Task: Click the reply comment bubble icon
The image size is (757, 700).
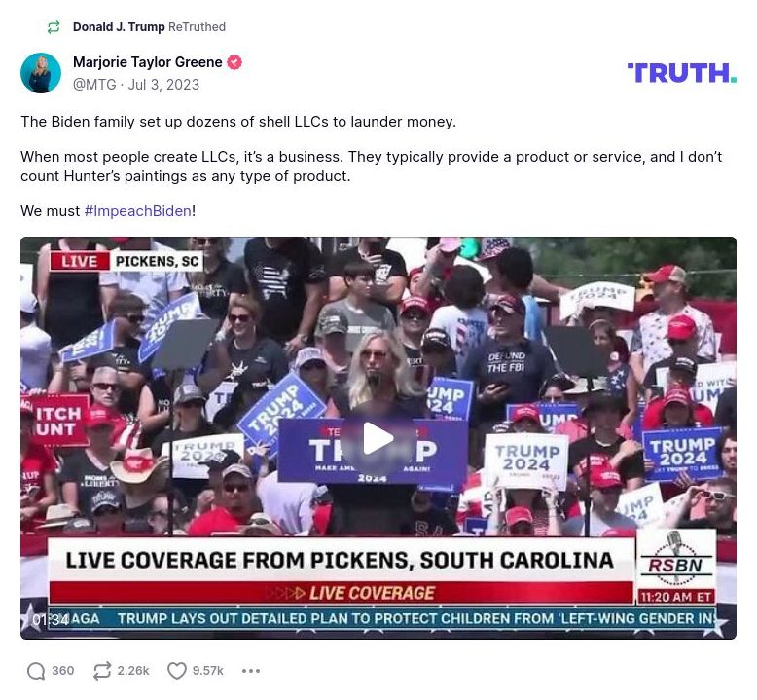Action: point(36,671)
